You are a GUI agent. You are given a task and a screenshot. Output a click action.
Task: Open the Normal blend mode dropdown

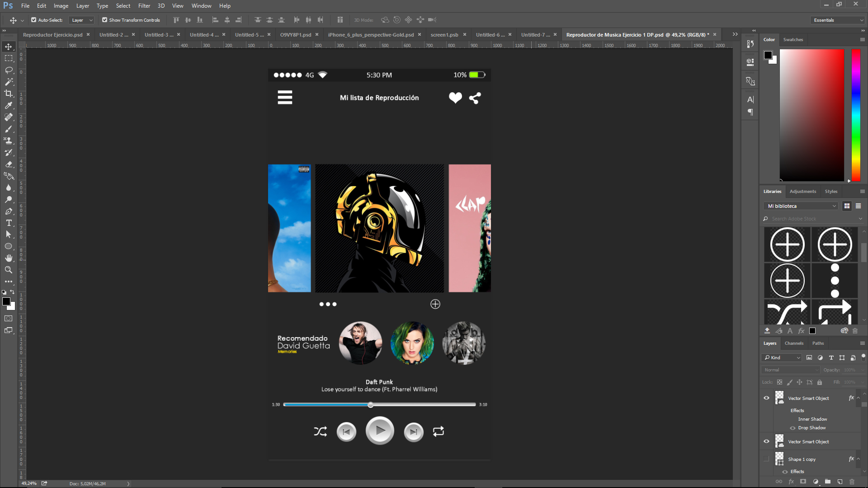791,370
